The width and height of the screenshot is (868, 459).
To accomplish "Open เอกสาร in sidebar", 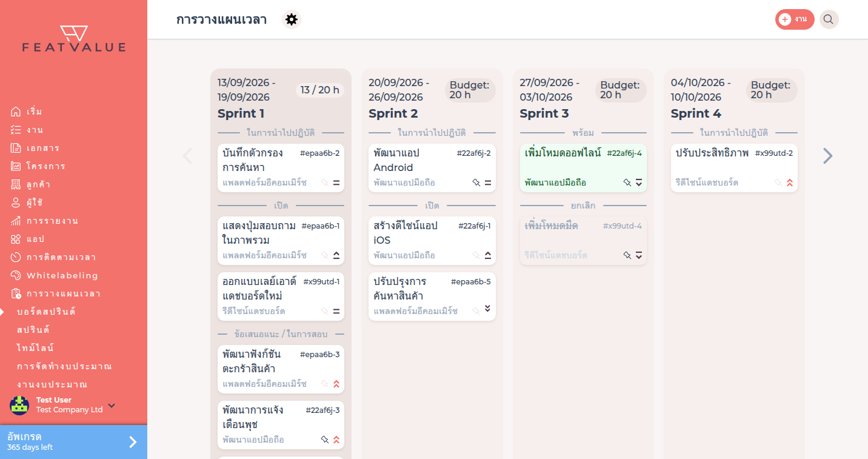I will coord(43,148).
